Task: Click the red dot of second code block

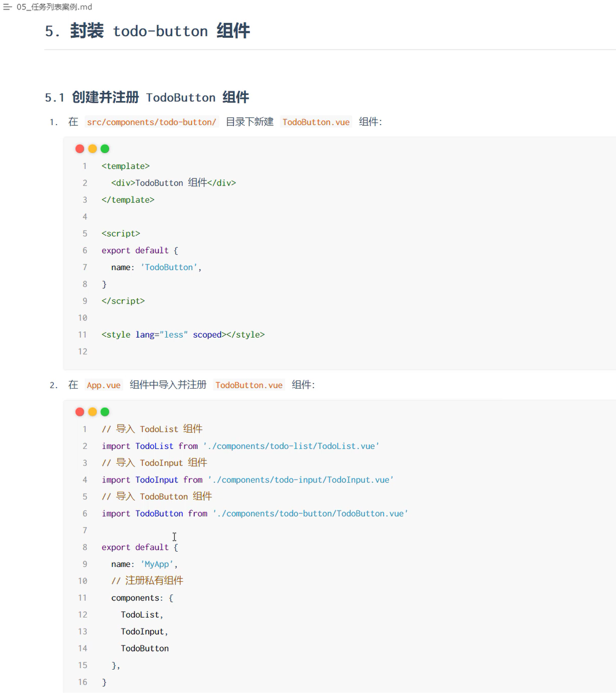Action: tap(80, 412)
